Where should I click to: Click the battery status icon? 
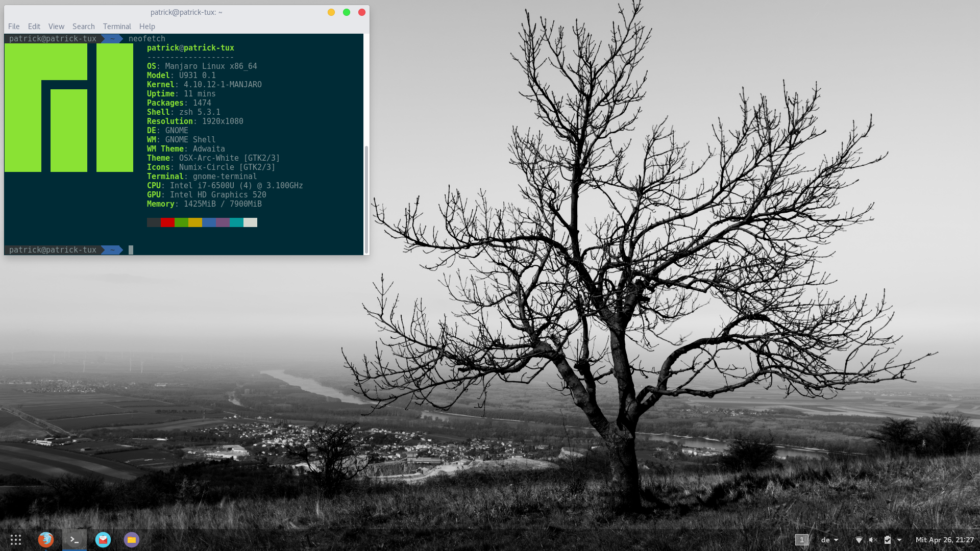coord(888,540)
